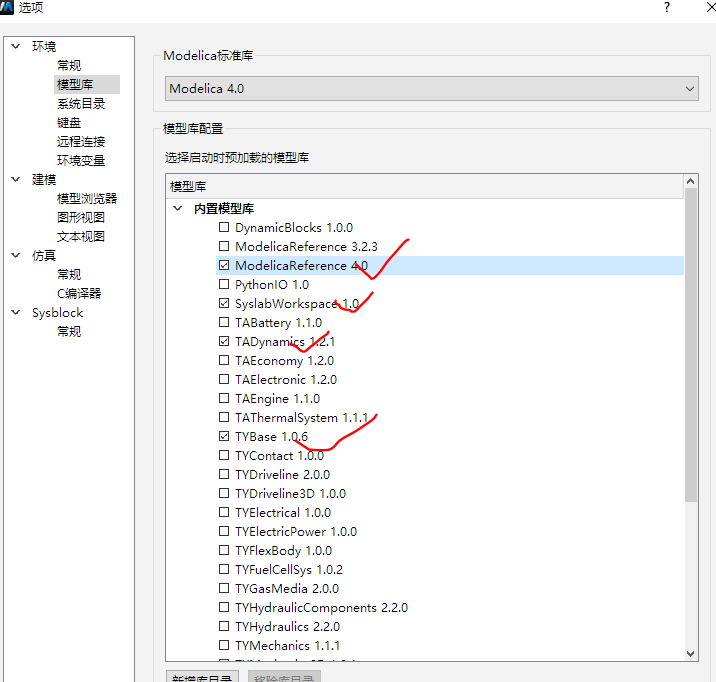Image resolution: width=716 pixels, height=682 pixels.
Task: Collapse the Sysblock section in sidebar
Action: click(16, 312)
